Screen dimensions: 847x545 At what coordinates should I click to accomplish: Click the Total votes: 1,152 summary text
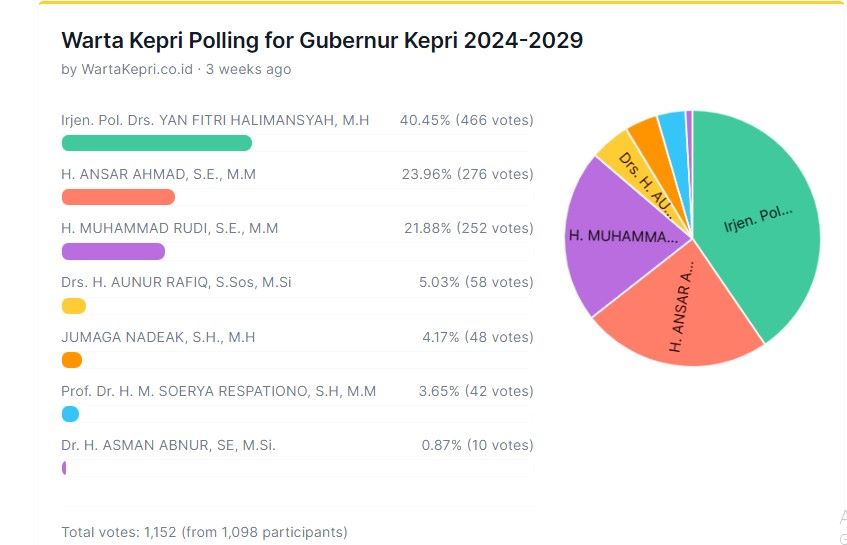tap(204, 532)
